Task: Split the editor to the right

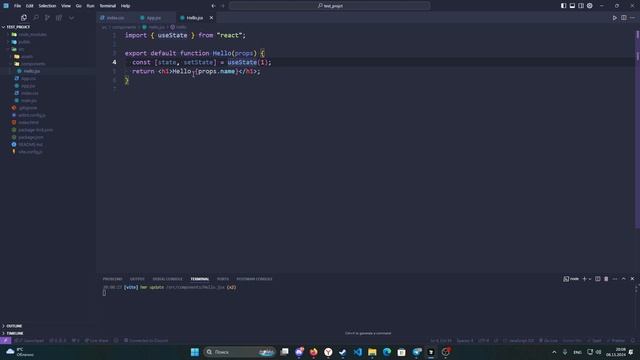Action: tap(624, 18)
